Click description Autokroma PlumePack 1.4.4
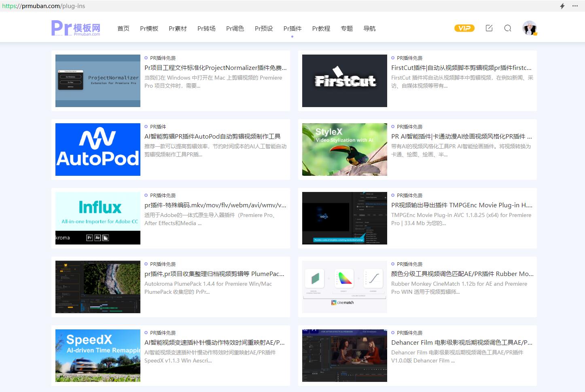This screenshot has width=585, height=392. click(x=208, y=288)
